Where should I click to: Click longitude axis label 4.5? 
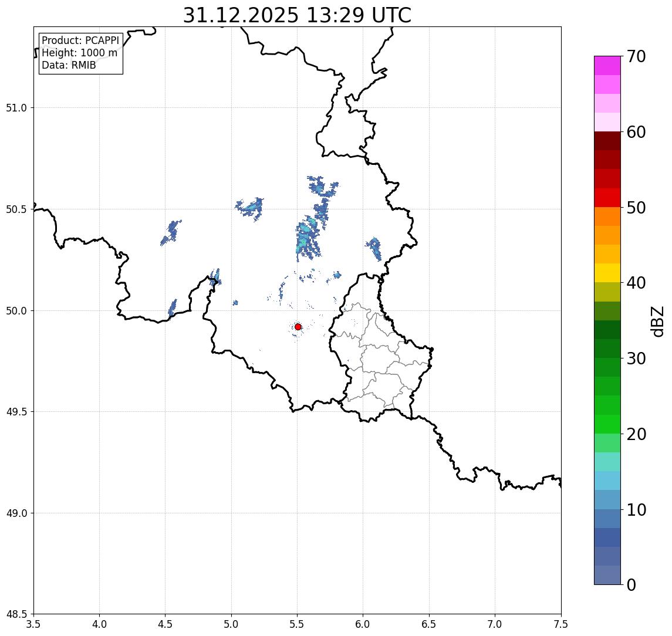pos(166,624)
